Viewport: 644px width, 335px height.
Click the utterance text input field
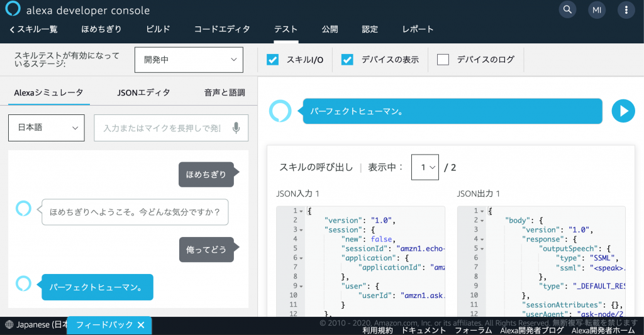(x=171, y=128)
